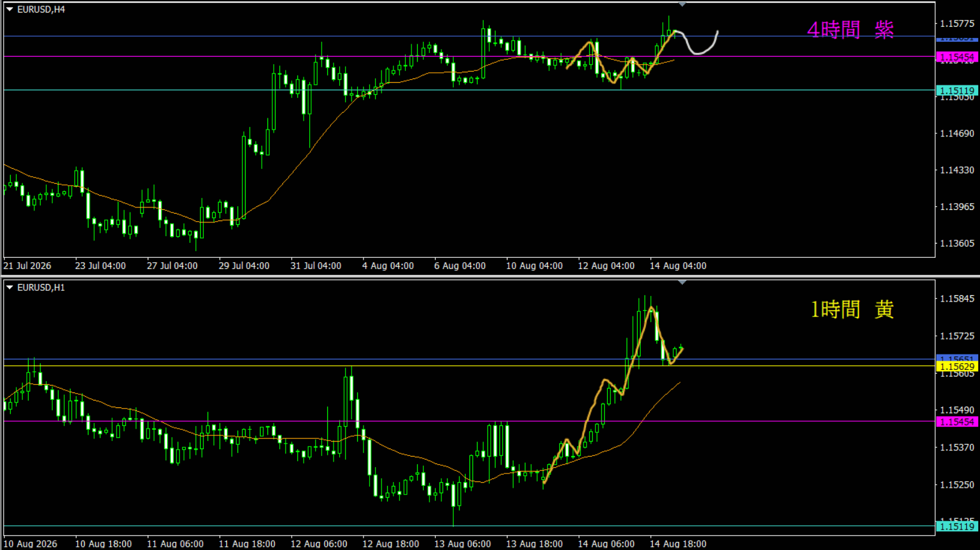Select the EURUSD,H4 chart title text
This screenshot has height=550, width=980.
41,9
